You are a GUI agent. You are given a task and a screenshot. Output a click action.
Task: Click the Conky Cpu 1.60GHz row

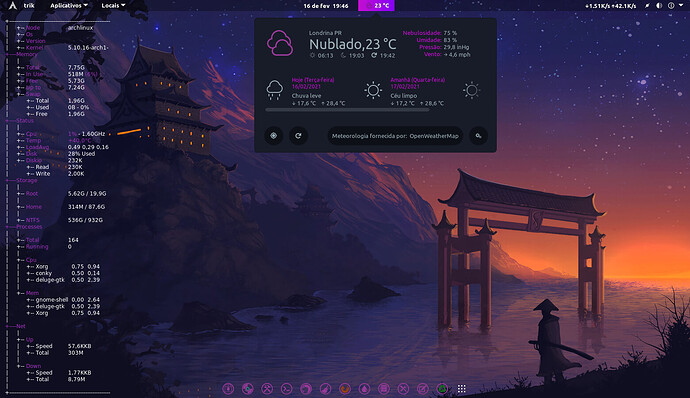(61, 134)
